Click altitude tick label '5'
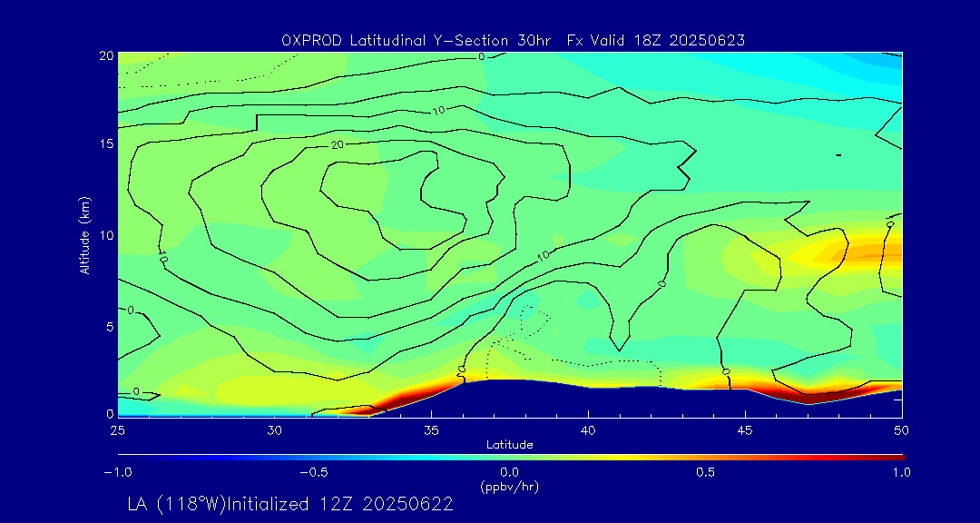 [110, 326]
